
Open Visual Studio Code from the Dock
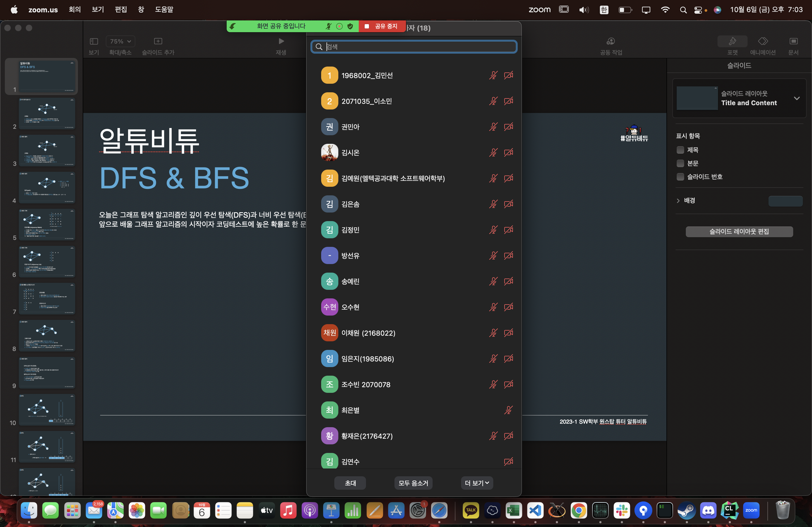pos(535,510)
